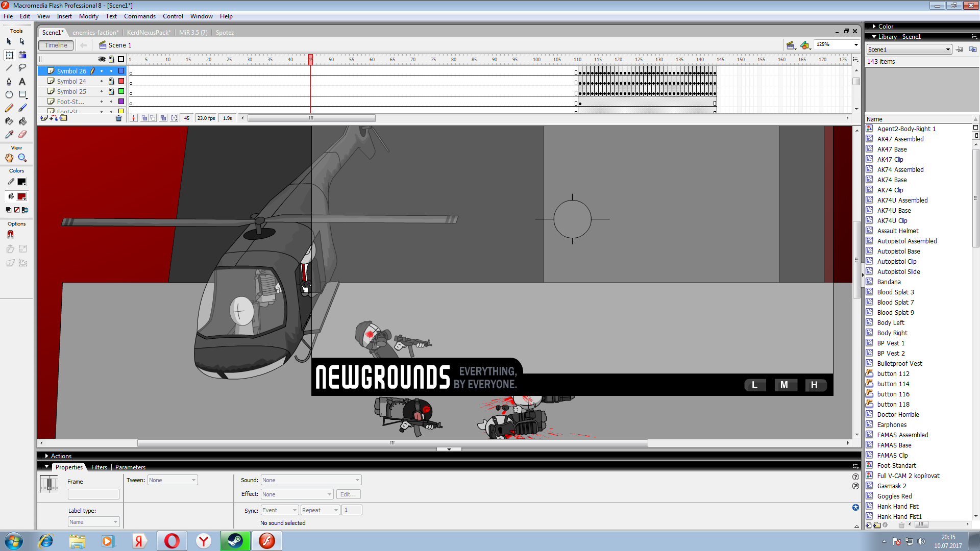Toggle outline of Symbol 25 layer
The height and width of the screenshot is (551, 980).
coord(121,91)
